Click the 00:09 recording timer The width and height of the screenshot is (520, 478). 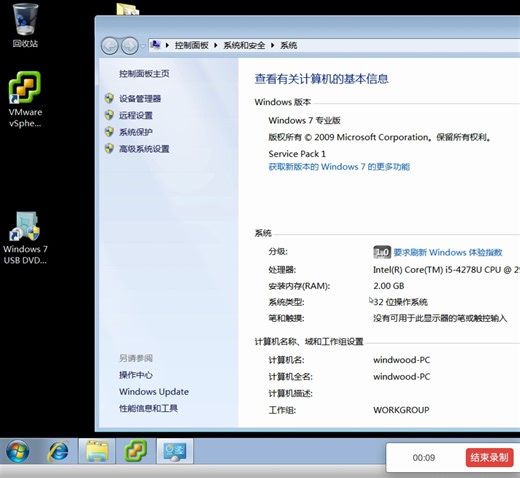pyautogui.click(x=424, y=458)
